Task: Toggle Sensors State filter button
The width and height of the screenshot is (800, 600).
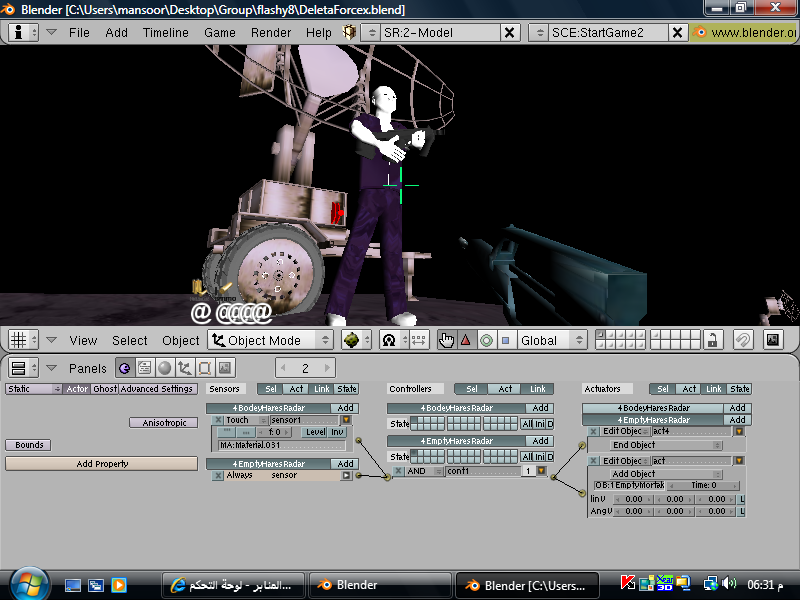Action: pyautogui.click(x=347, y=389)
